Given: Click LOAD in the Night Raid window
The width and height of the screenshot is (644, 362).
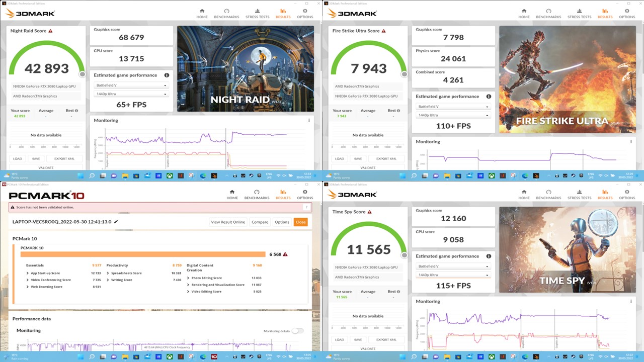Looking at the screenshot, I should tap(18, 159).
